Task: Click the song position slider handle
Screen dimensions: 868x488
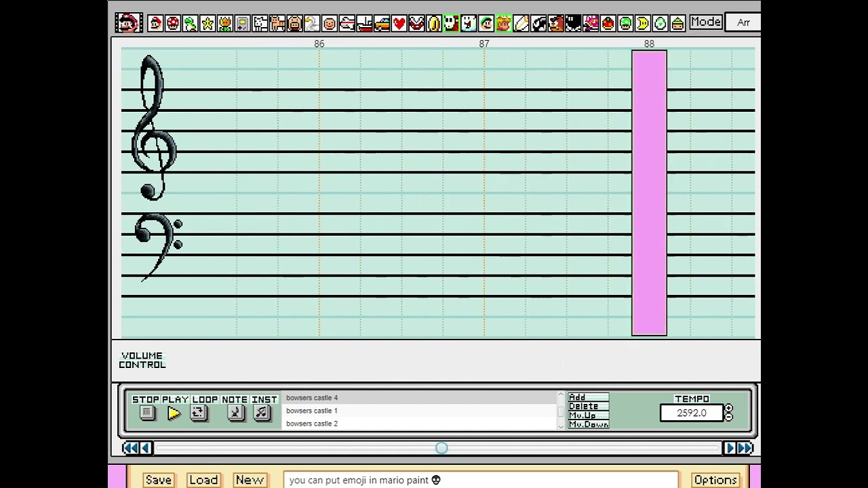Action: [441, 448]
